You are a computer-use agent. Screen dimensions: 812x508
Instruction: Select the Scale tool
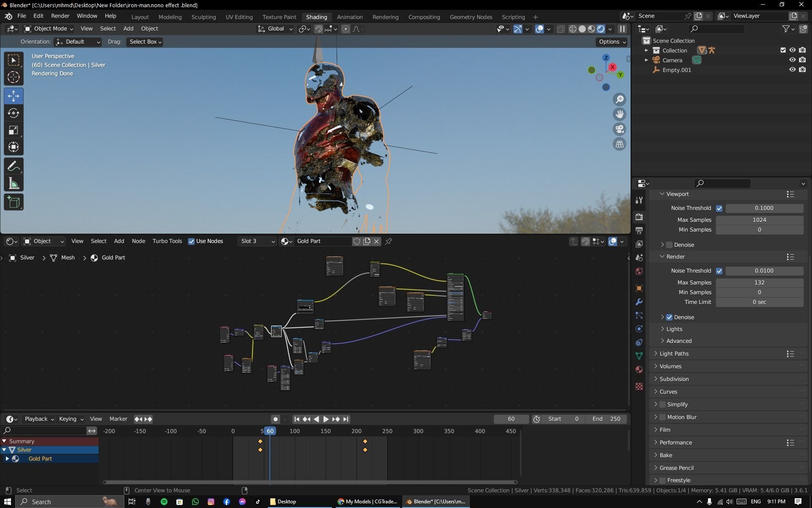14,130
